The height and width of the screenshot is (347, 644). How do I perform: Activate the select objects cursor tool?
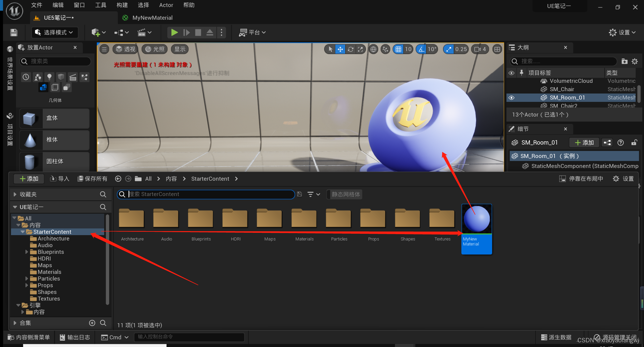pos(330,49)
